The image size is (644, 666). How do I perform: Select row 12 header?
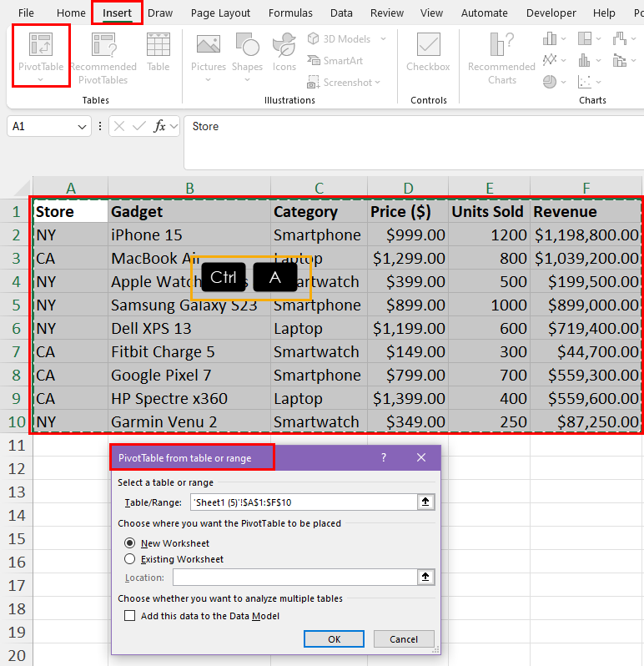(17, 468)
